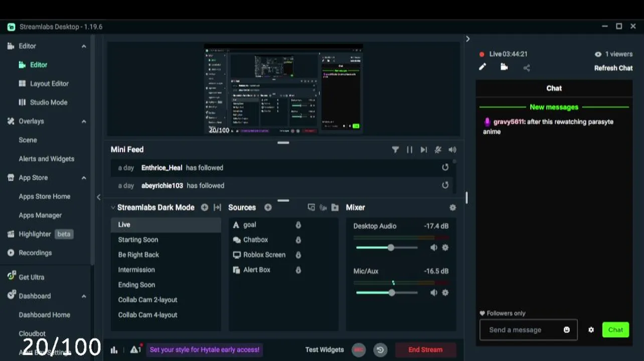The width and height of the screenshot is (644, 361).
Task: Click the End Stream button
Action: 425,349
